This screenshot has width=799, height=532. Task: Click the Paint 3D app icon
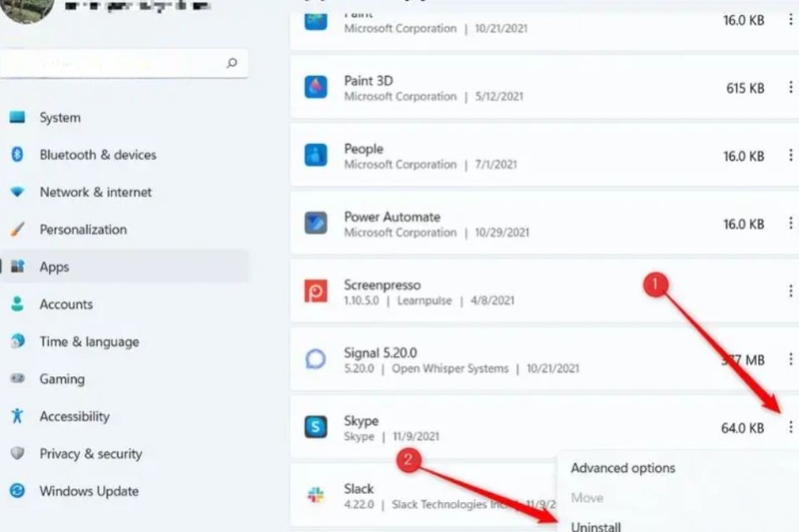coord(316,87)
